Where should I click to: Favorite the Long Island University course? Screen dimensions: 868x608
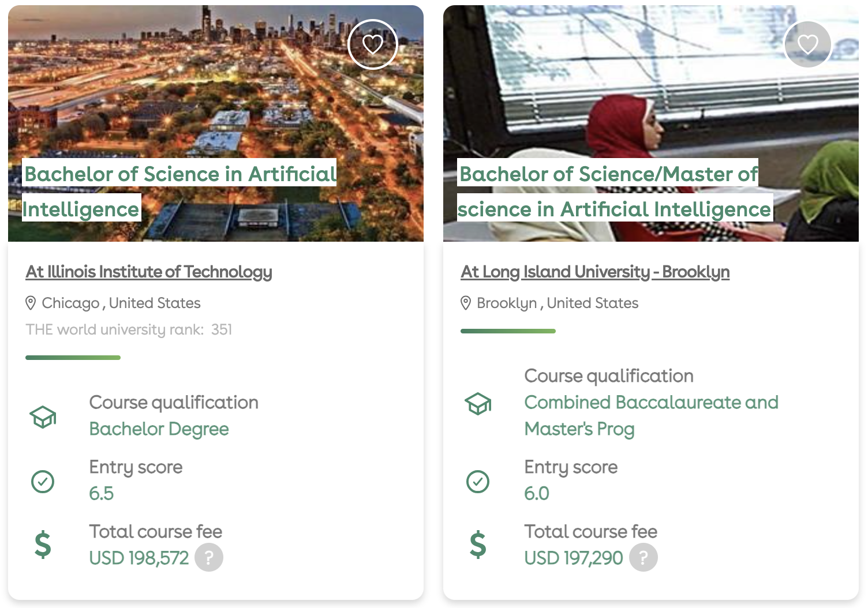(x=807, y=44)
